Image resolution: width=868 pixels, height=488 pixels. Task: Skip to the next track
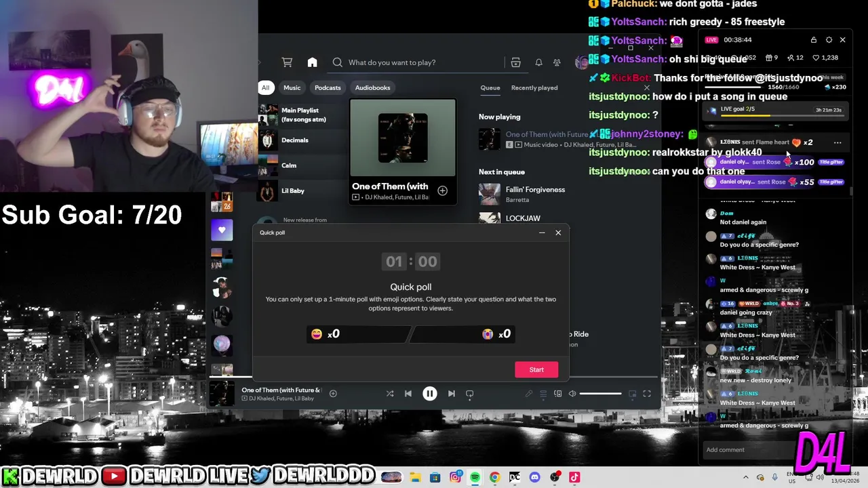point(452,393)
